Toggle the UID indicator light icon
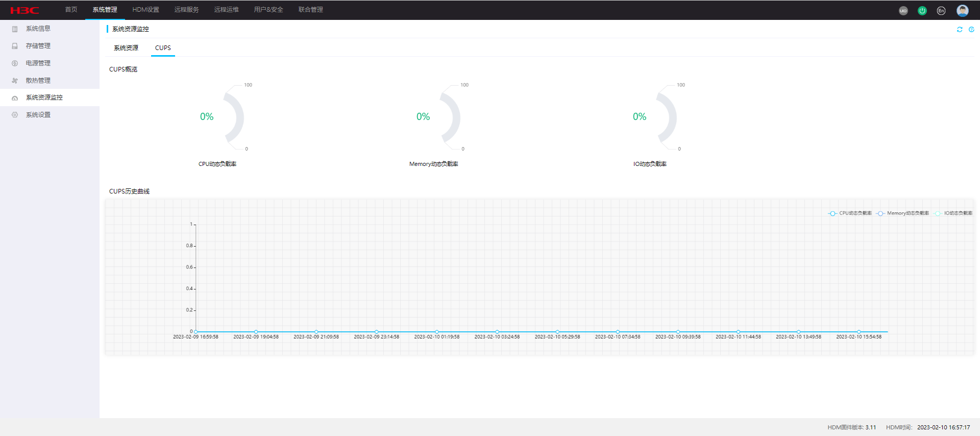The height and width of the screenshot is (436, 980). click(x=903, y=11)
